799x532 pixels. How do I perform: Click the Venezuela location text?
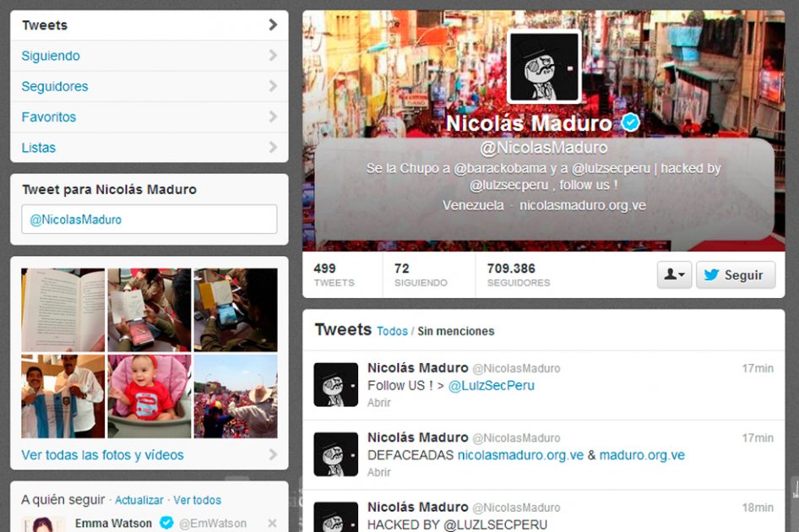(473, 205)
